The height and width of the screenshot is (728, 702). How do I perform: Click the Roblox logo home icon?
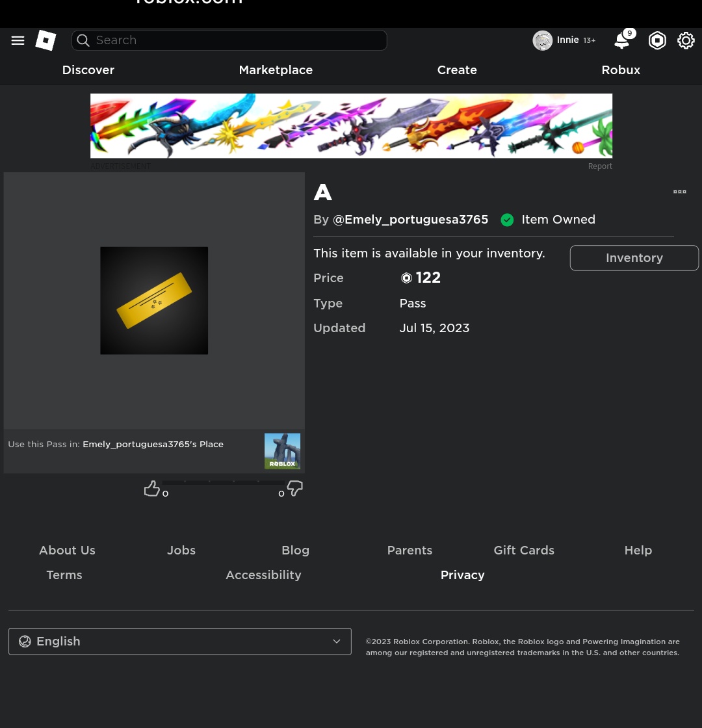[x=45, y=40]
